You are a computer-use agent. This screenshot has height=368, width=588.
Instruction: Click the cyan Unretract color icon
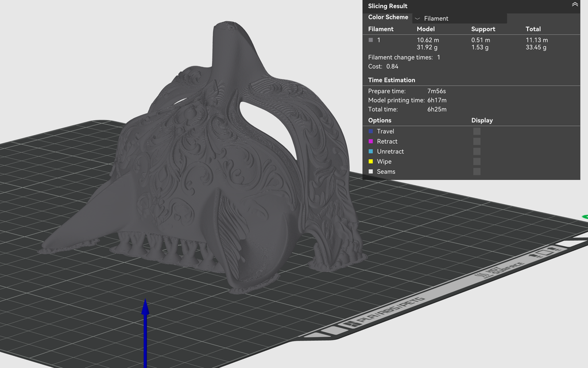coord(371,151)
